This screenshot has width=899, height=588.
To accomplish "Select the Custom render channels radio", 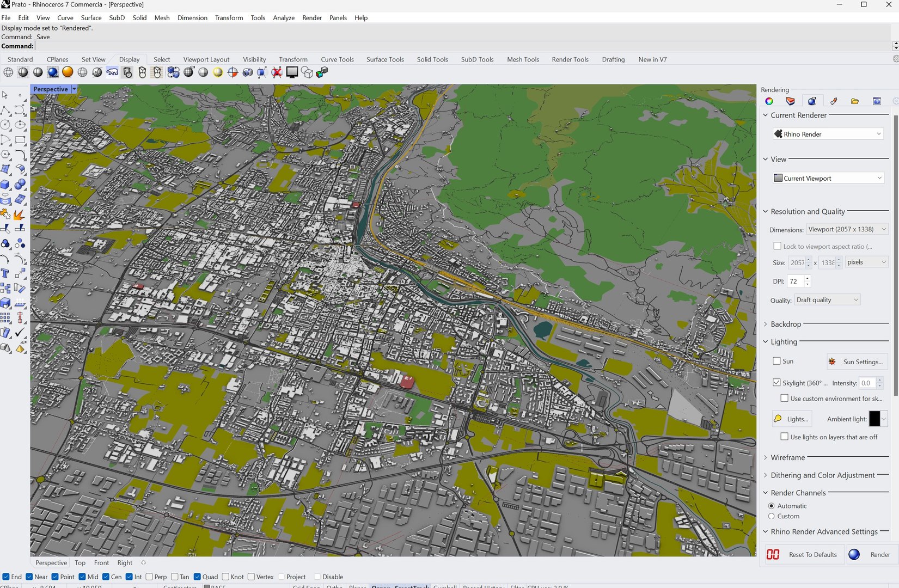I will (771, 516).
